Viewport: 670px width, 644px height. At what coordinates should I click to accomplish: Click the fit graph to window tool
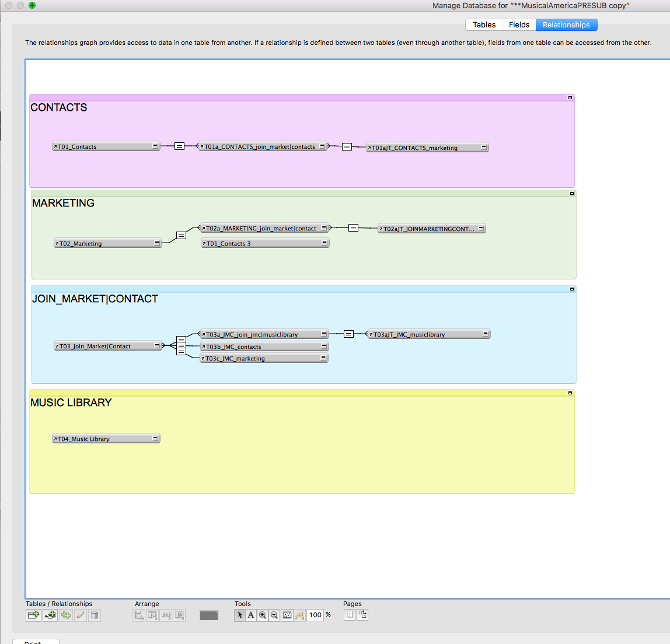(x=287, y=615)
